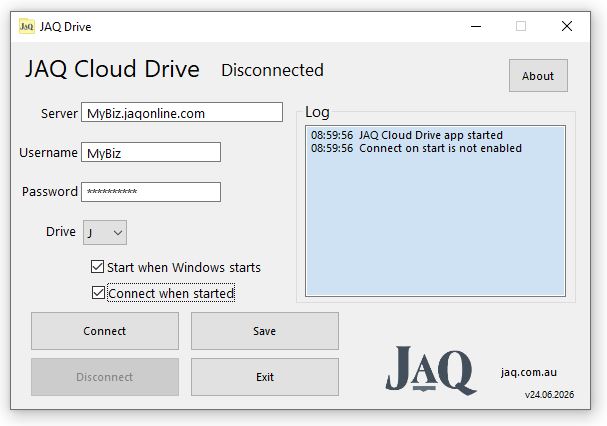
Task: Click the greyed-out Disconnect button
Action: 105,377
